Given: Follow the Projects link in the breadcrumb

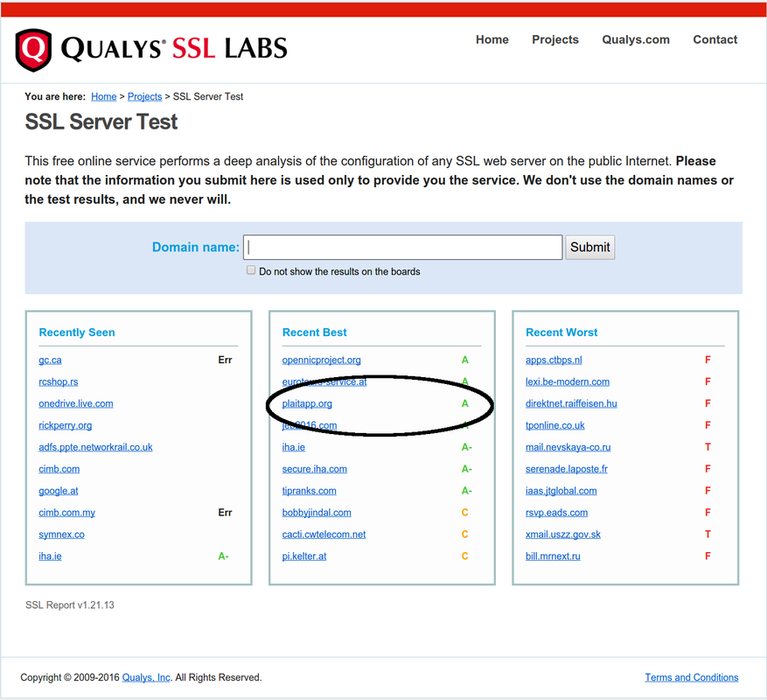Looking at the screenshot, I should [145, 96].
